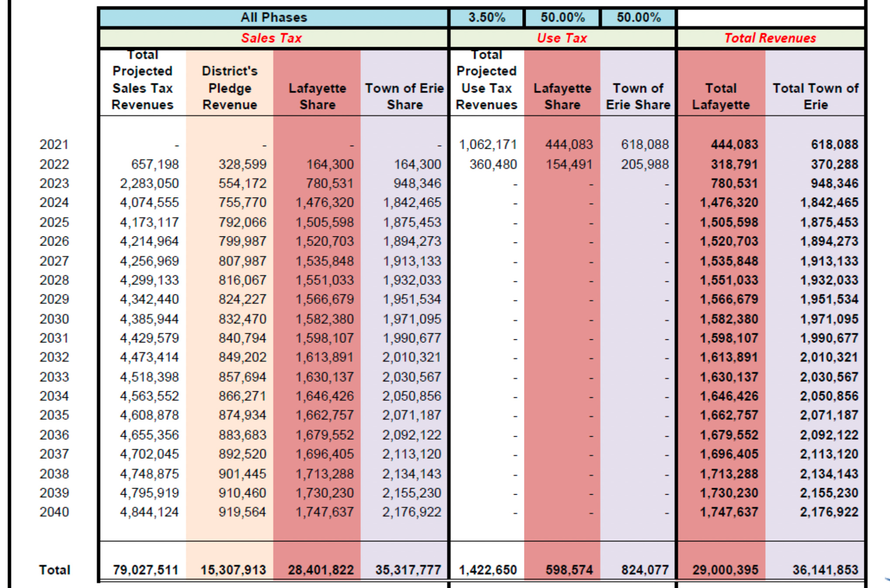Click pledge revenue value 807,987

[x=243, y=261]
